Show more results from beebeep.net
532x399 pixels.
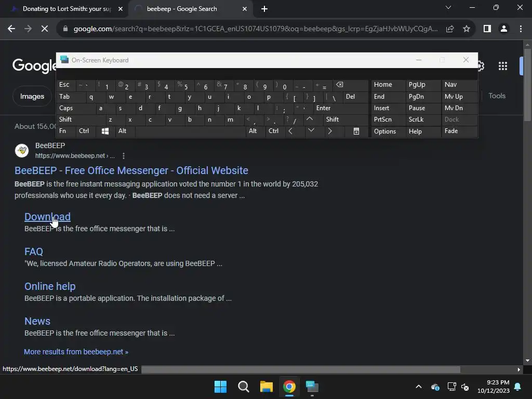pyautogui.click(x=76, y=352)
